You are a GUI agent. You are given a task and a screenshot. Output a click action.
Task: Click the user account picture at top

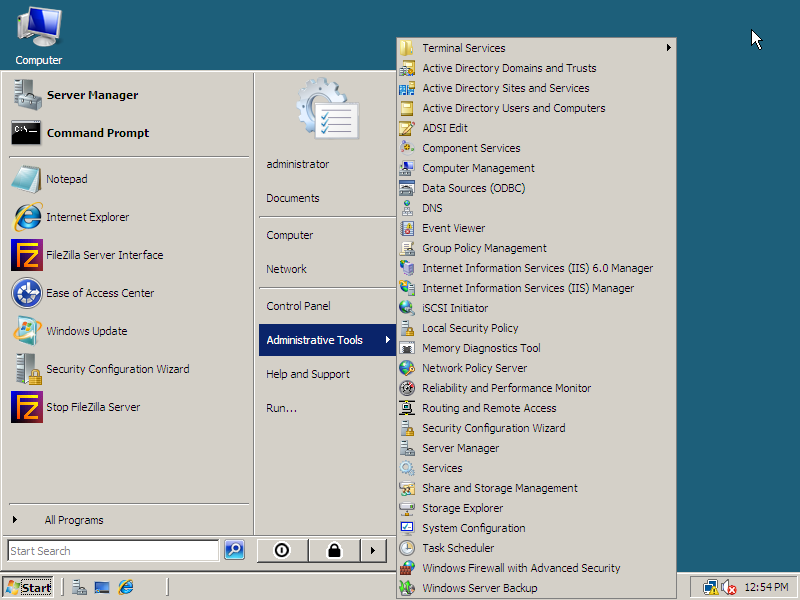[328, 109]
